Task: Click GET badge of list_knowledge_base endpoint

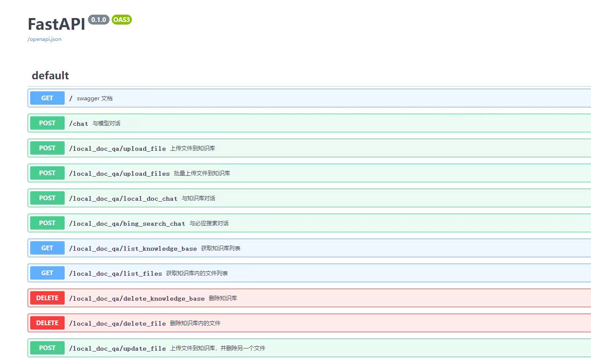Action: click(x=47, y=248)
